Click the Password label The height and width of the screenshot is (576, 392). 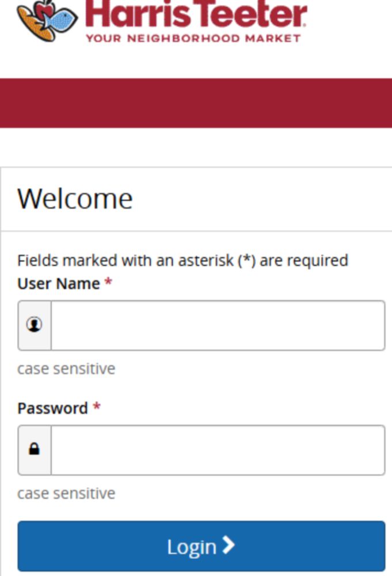click(x=52, y=408)
